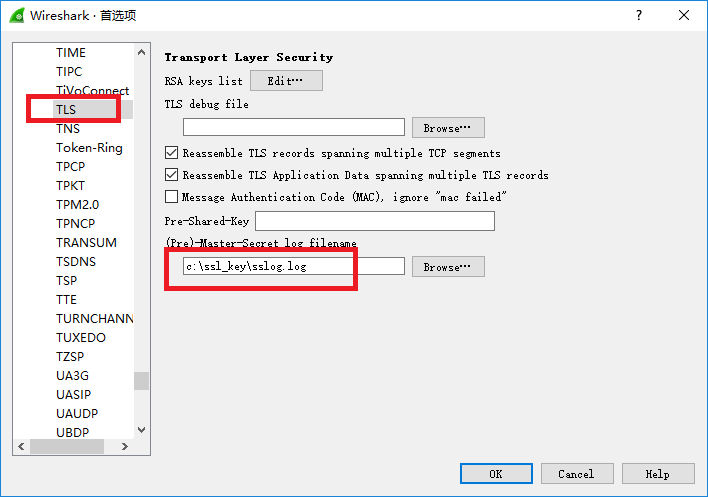Open Token-Ring protocol preferences

click(x=89, y=147)
